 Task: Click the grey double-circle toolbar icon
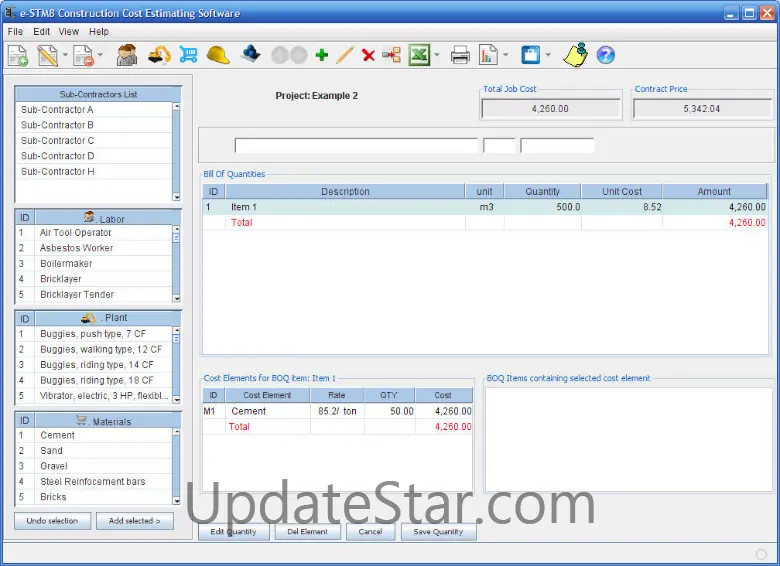tap(290, 55)
